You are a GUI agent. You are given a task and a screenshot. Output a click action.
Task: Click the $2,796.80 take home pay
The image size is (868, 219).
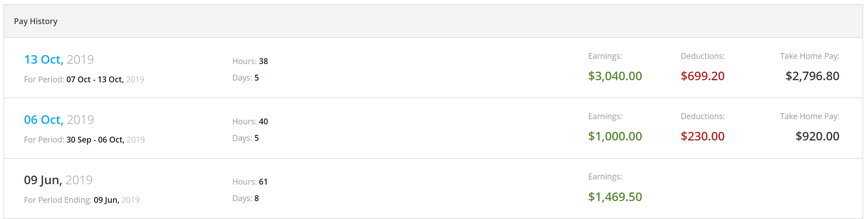pyautogui.click(x=812, y=76)
